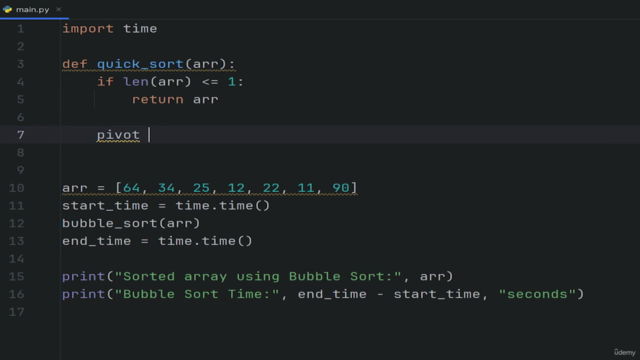Click the word pivot on line 7
640x360 pixels.
pyautogui.click(x=118, y=135)
